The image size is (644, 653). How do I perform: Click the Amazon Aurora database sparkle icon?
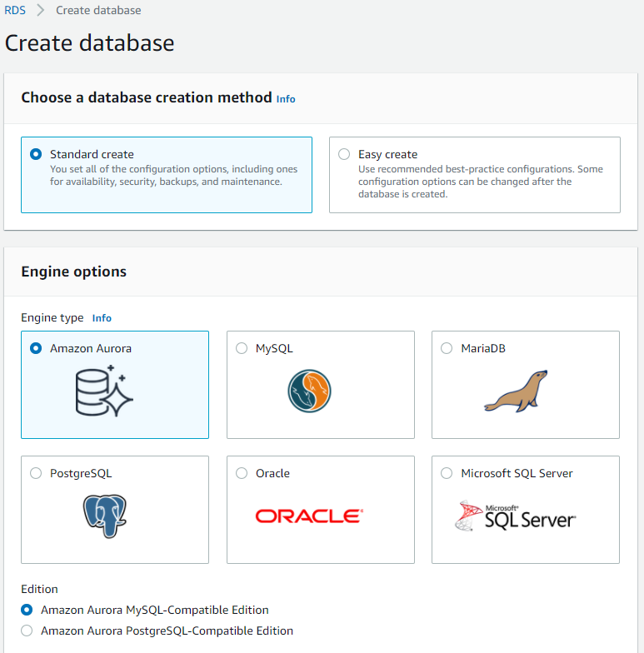(104, 391)
